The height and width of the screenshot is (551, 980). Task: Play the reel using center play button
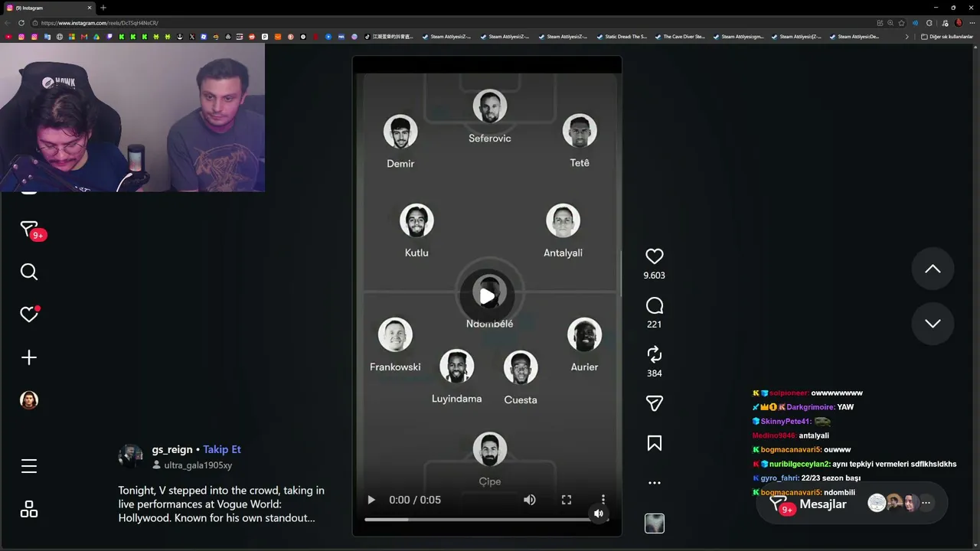[x=488, y=296]
